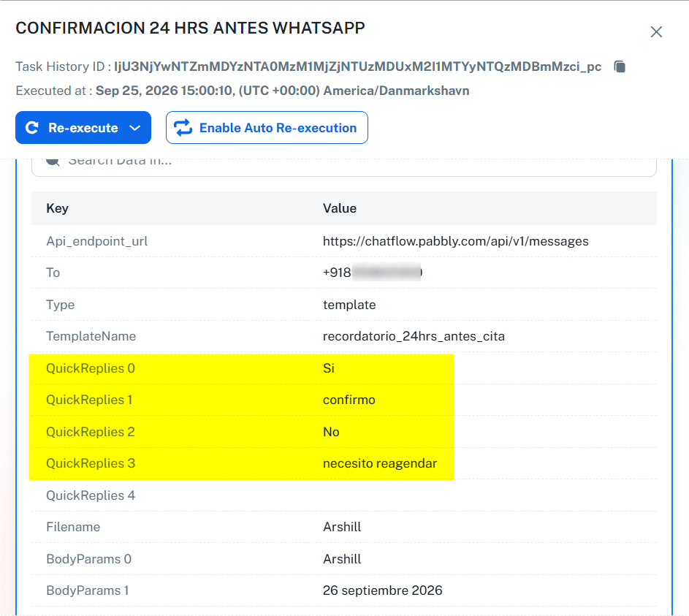Click the Task History ID string
This screenshot has height=616, width=689.
click(358, 66)
